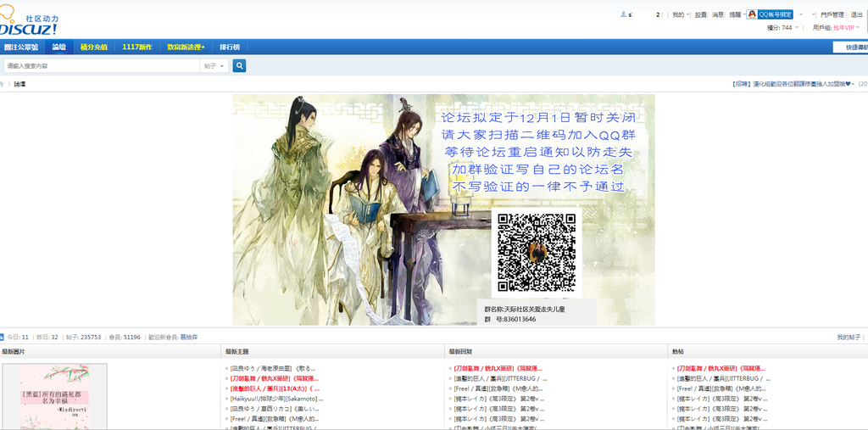Open the 招聘 漢化組 announcement link
868x430 pixels.
pyautogui.click(x=793, y=84)
